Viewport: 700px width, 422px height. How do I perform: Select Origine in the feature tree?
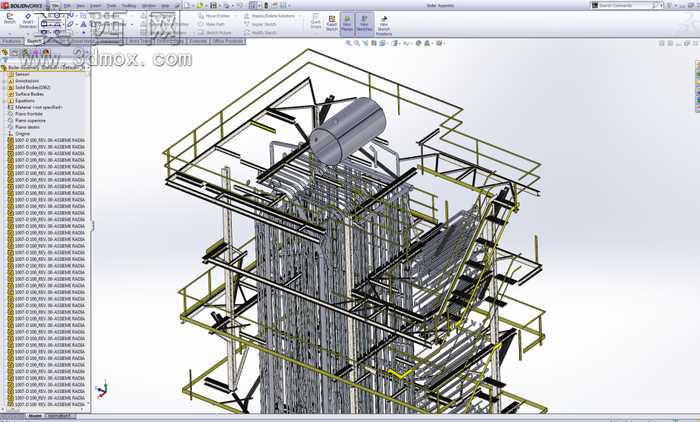click(x=22, y=134)
